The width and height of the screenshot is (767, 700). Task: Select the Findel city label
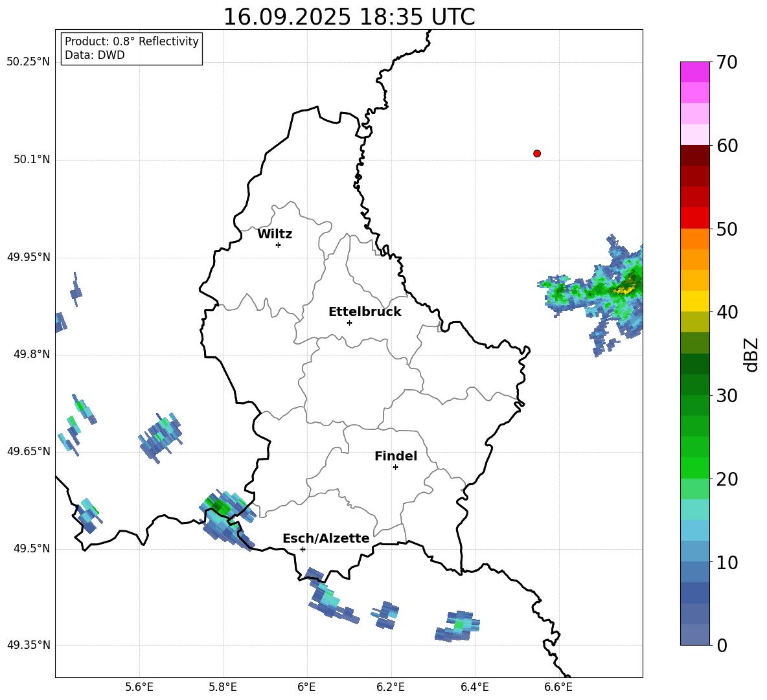click(x=395, y=456)
